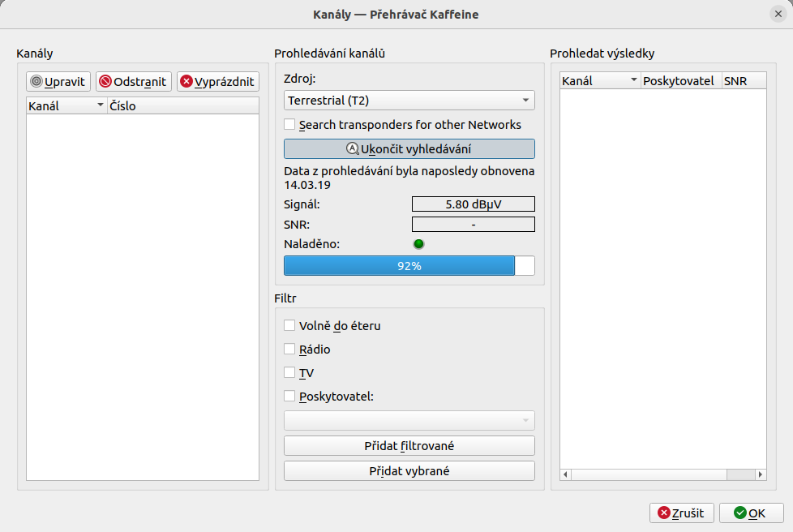This screenshot has height=532, width=793.
Task: Enable Search transponders for other Networks
Action: click(x=289, y=125)
